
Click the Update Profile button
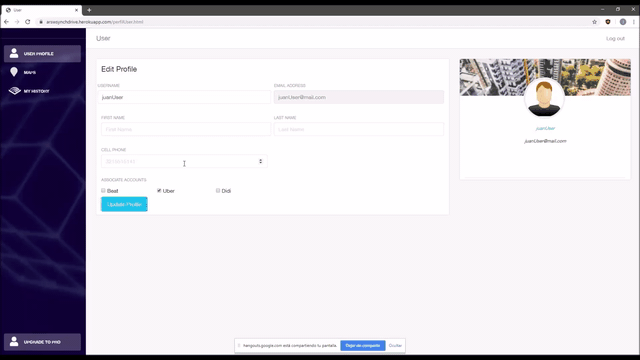pyautogui.click(x=124, y=204)
